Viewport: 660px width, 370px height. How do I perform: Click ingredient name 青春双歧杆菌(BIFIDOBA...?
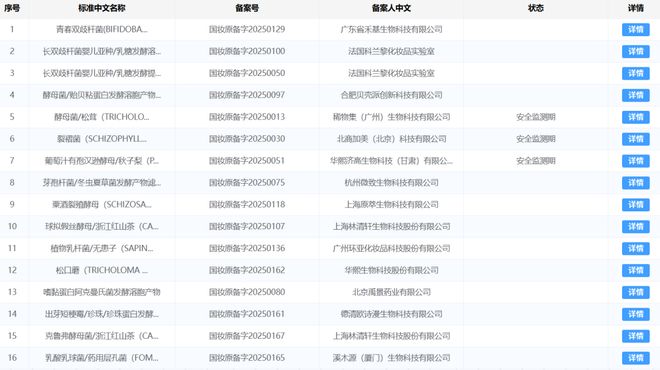click(x=102, y=29)
